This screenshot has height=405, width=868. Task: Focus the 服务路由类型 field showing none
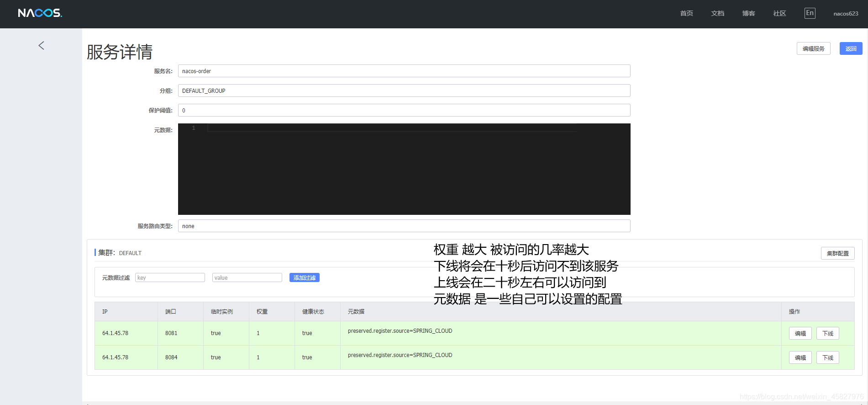[404, 226]
